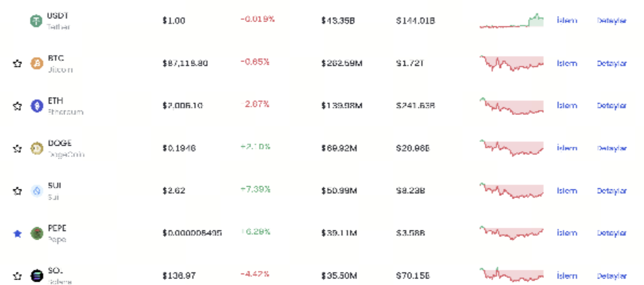Click the Bitcoin coin icon

pyautogui.click(x=36, y=64)
